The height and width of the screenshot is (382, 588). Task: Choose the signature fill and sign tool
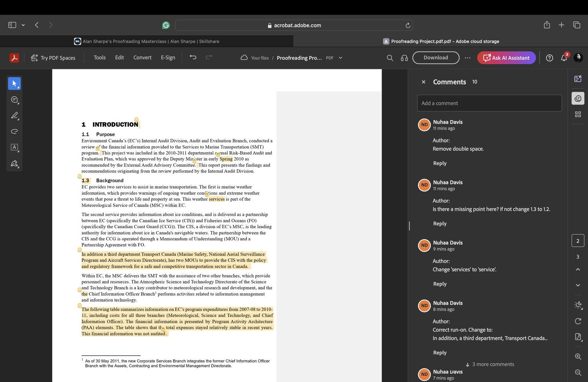pos(15,163)
